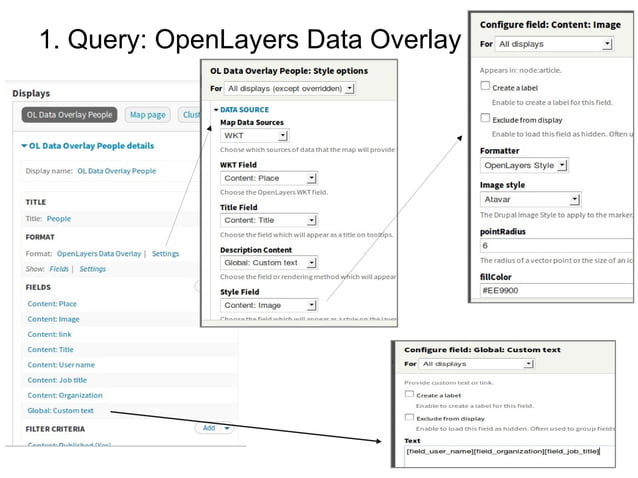Open the Content: User name field
638x478 pixels.
[61, 365]
